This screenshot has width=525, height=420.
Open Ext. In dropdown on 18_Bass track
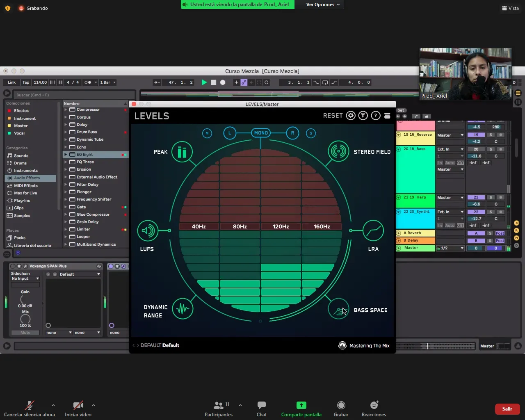point(450,149)
